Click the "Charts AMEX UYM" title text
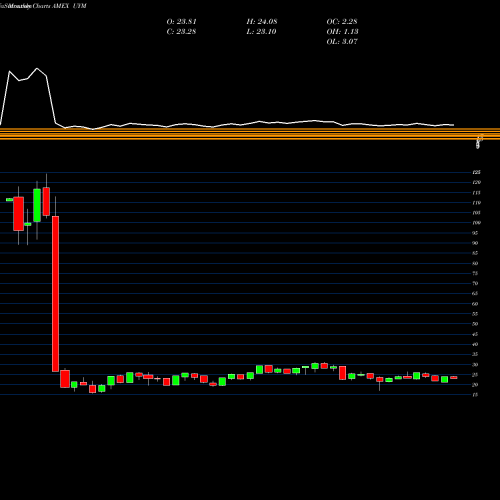 pyautogui.click(x=60, y=6)
